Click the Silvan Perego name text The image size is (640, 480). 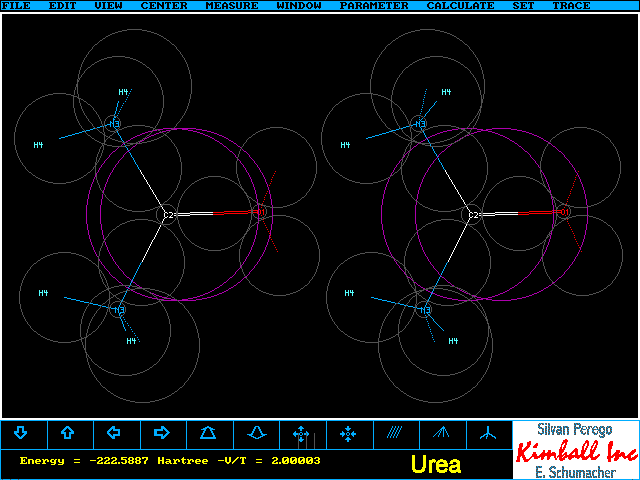click(x=575, y=429)
